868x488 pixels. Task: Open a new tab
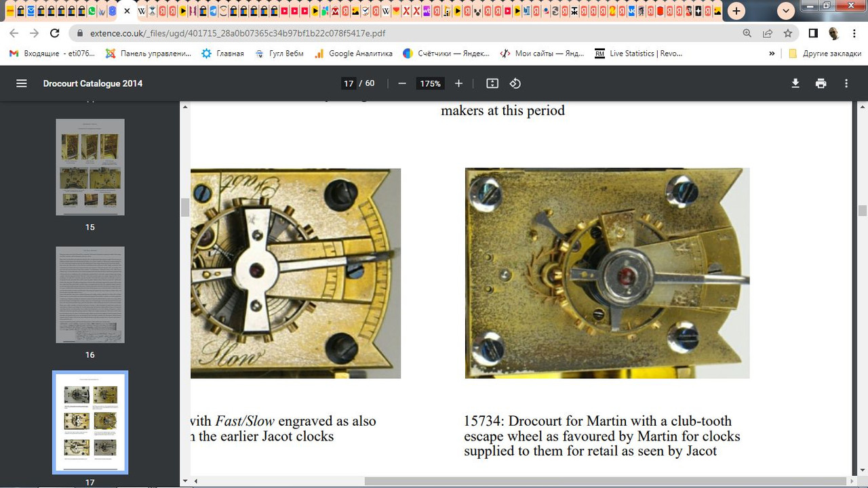(736, 11)
